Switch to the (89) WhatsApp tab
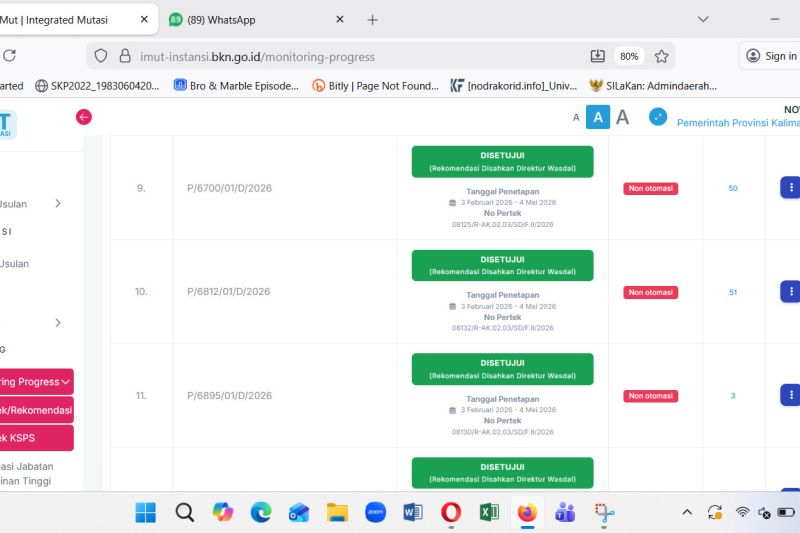Viewport: 800px width, 533px height. coord(255,20)
